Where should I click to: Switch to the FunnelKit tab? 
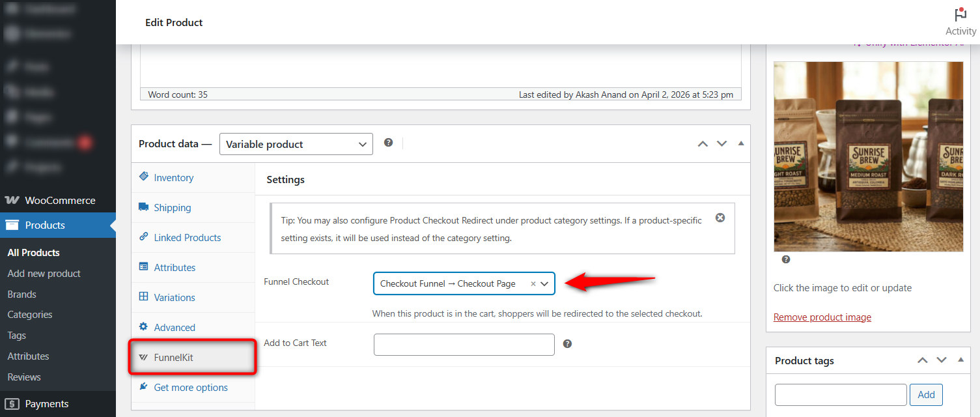pos(173,357)
